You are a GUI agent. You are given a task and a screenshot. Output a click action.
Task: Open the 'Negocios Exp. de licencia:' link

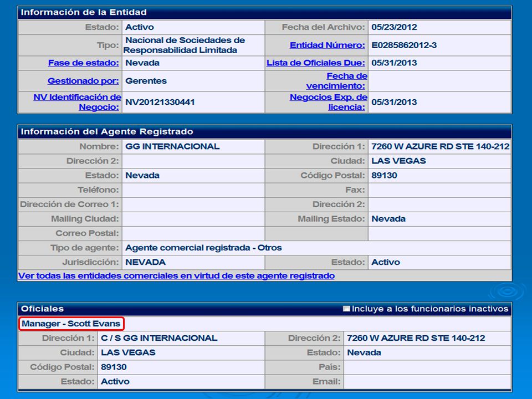click(x=329, y=102)
